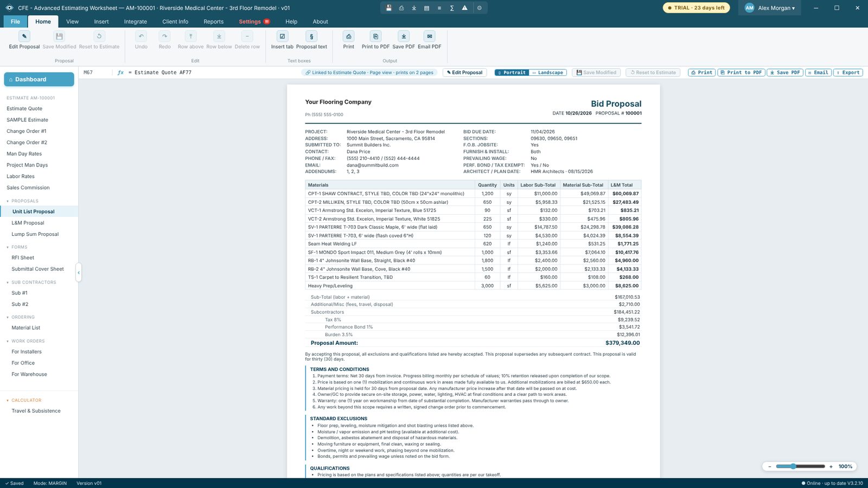This screenshot has width=868, height=488.
Task: Open the gear settings icon in title bar
Action: (x=480, y=8)
